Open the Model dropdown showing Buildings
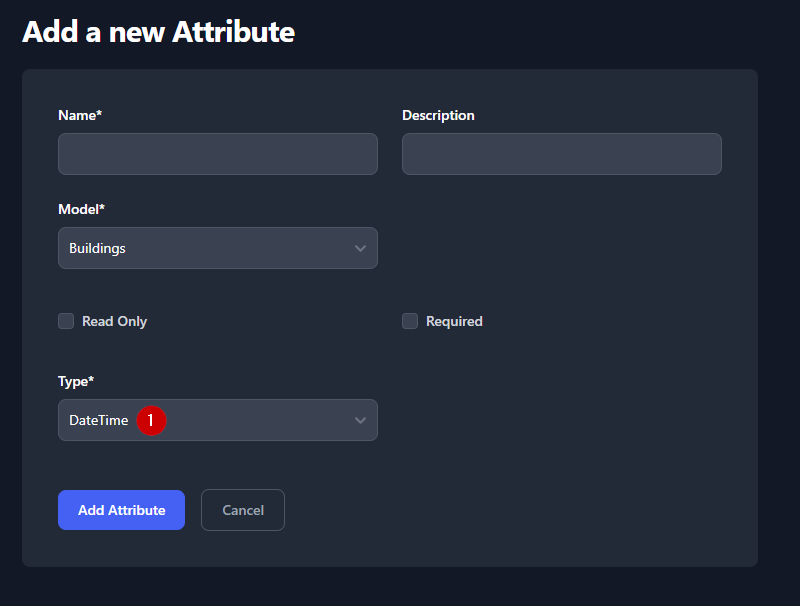 click(x=218, y=248)
